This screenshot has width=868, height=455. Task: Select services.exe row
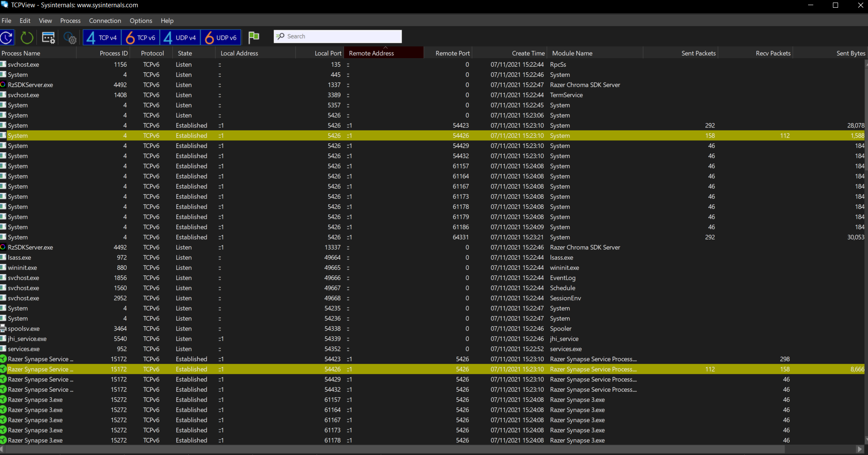pyautogui.click(x=432, y=349)
